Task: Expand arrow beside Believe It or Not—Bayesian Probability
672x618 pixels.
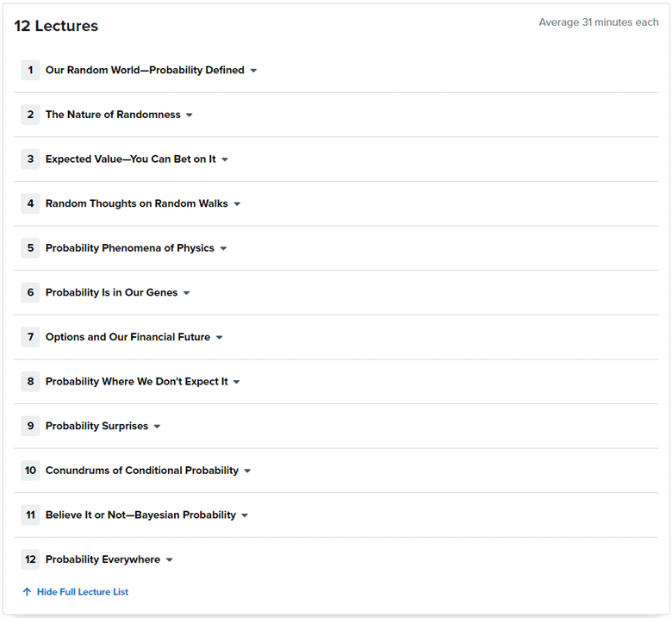Action: (x=245, y=515)
